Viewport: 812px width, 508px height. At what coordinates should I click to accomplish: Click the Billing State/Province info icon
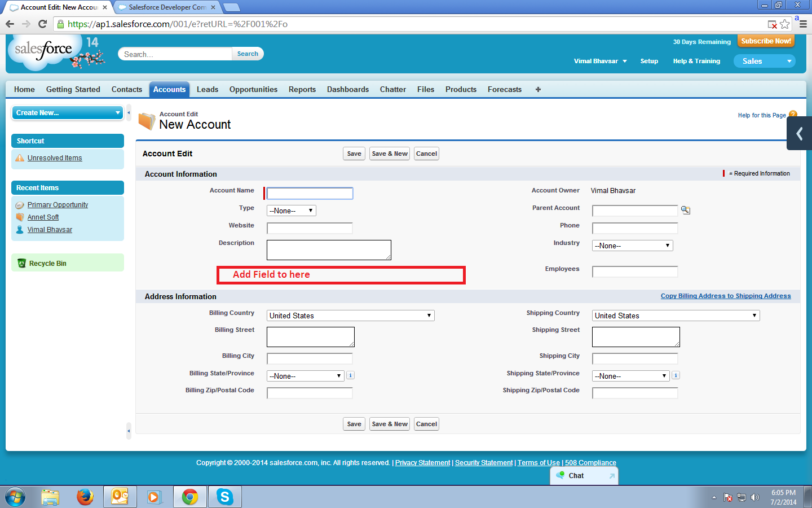tap(350, 375)
